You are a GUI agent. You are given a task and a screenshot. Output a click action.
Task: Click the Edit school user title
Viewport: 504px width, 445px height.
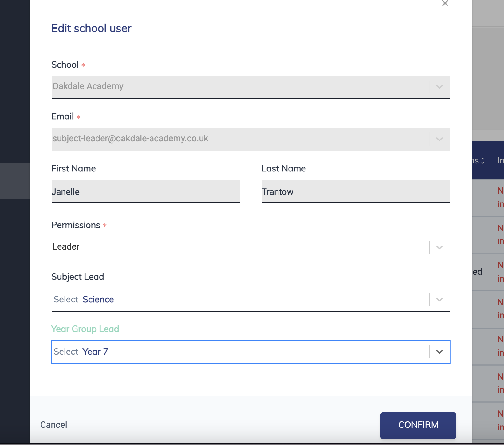[91, 28]
